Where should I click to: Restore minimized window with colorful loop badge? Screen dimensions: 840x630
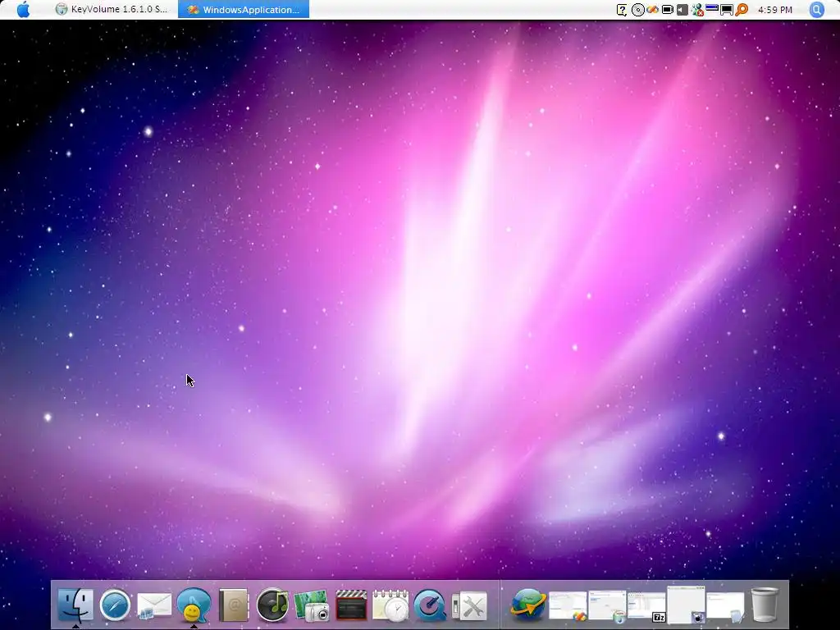coord(568,606)
